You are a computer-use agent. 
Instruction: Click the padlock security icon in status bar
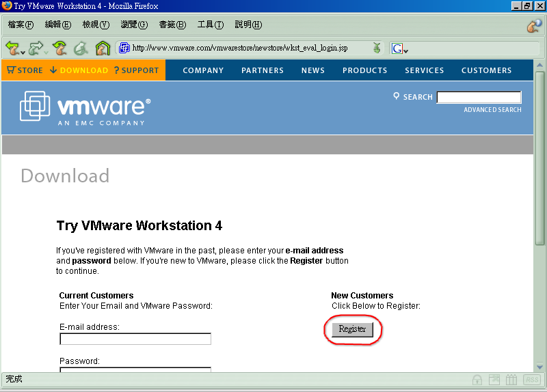coord(477,380)
